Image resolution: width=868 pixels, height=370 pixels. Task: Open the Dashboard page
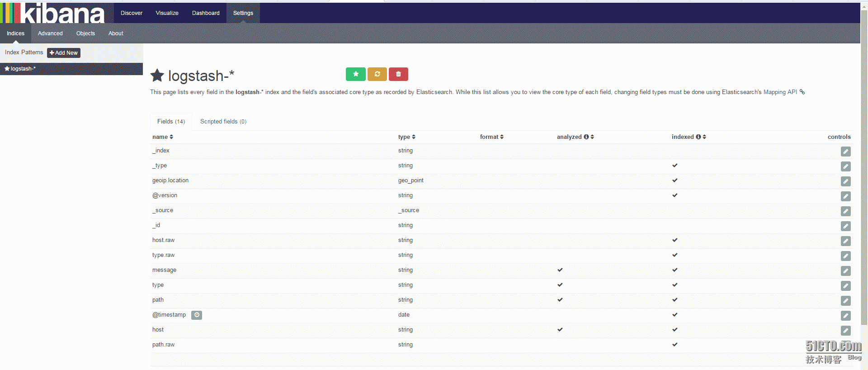pos(206,13)
